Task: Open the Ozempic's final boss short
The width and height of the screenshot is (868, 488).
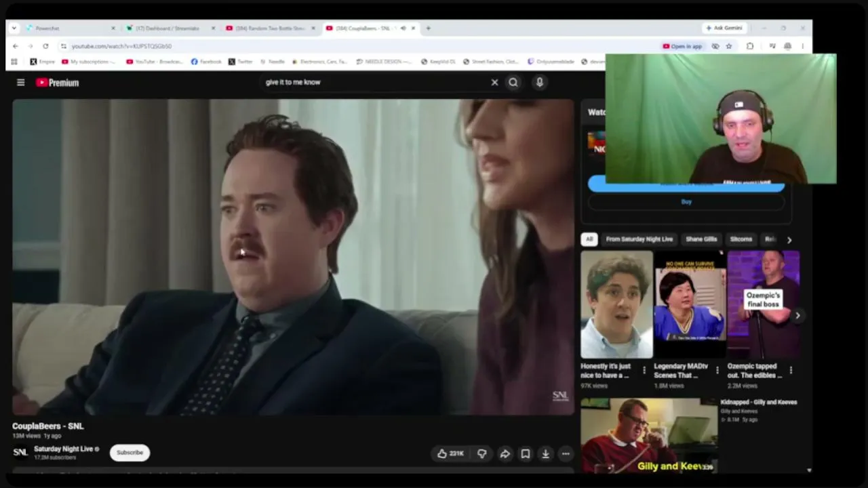Action: click(763, 304)
